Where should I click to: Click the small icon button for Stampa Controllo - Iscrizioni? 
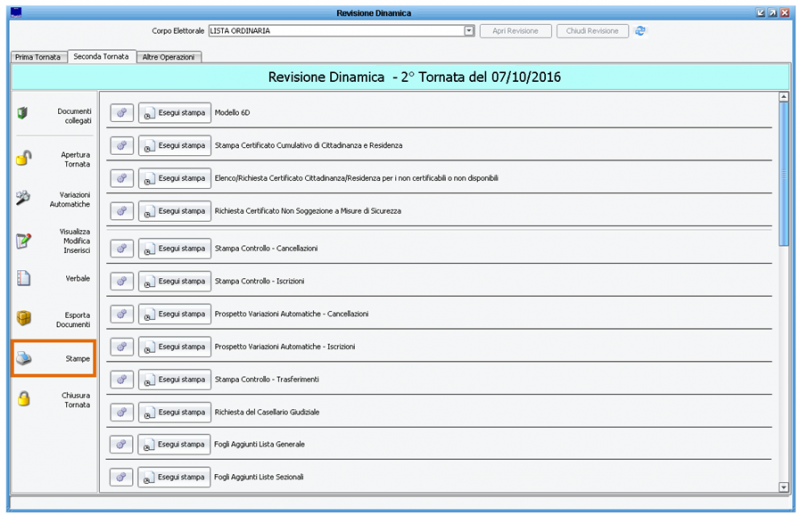click(x=121, y=281)
